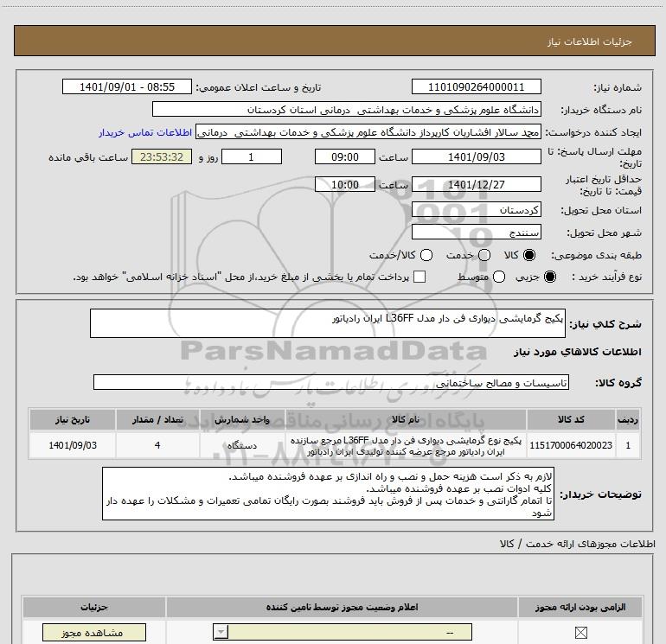Toggle the اسناد خزانه اسلامی payment checkbox
The height and width of the screenshot is (644, 666).
pyautogui.click(x=419, y=277)
